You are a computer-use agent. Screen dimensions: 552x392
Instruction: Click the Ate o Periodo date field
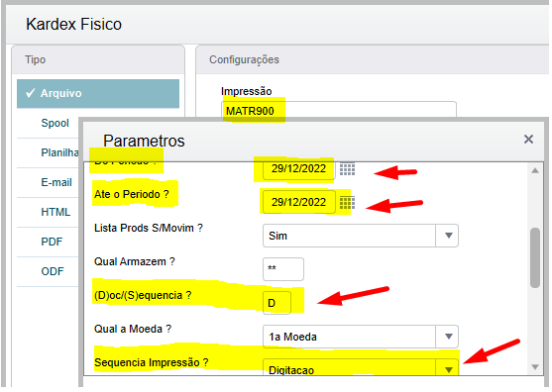pos(299,202)
